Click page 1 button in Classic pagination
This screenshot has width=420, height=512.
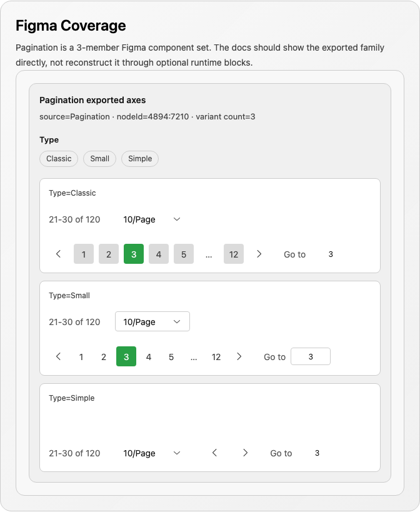pos(84,254)
